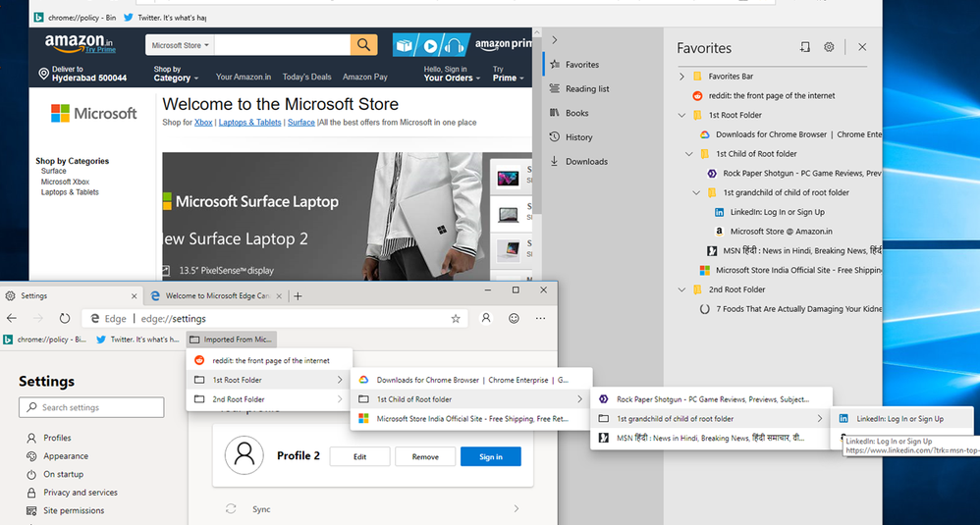Open Microsoft Store @ Amazon.in favorite
This screenshot has height=525, width=980.
pos(773,231)
